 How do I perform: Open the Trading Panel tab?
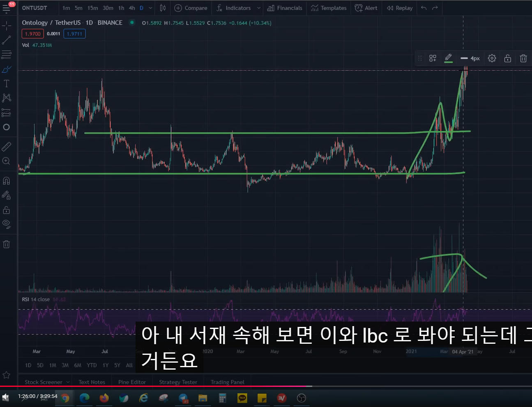pos(227,382)
